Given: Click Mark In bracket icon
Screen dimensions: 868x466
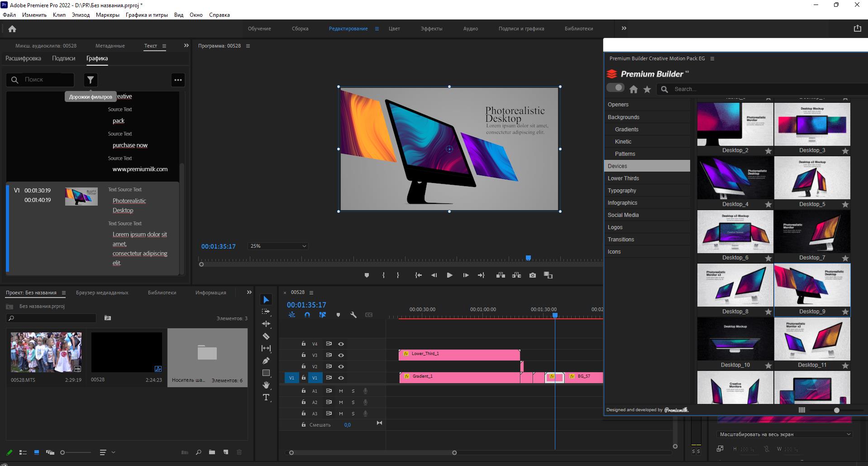Looking at the screenshot, I should (x=383, y=275).
